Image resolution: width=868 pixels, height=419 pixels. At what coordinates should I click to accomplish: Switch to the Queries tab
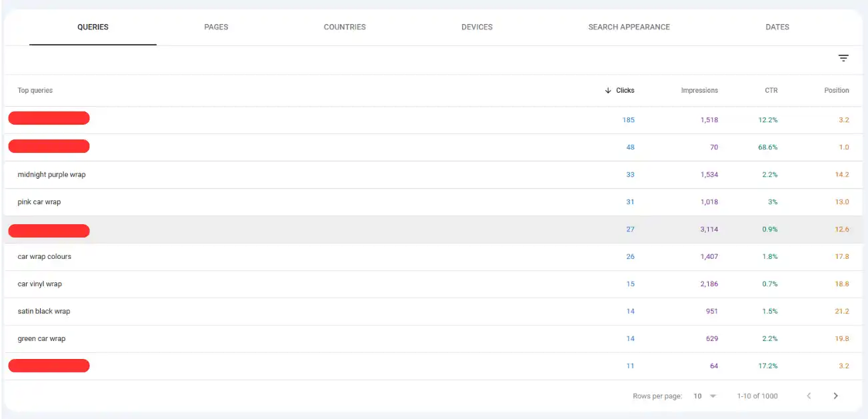click(x=93, y=27)
